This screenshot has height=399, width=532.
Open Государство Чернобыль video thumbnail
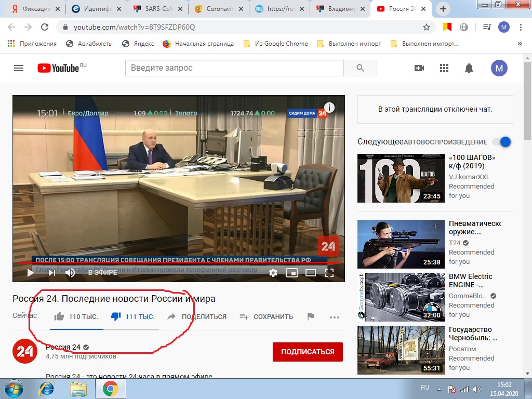[x=401, y=350]
